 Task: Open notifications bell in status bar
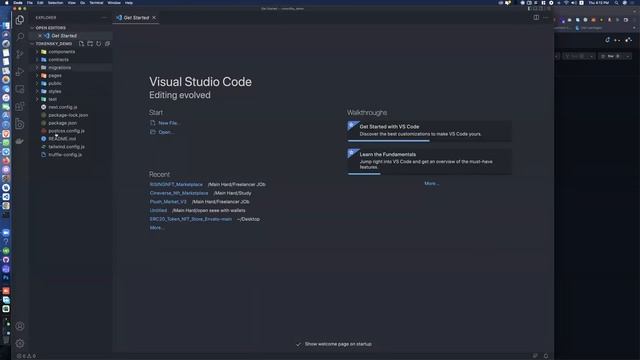pos(546,356)
